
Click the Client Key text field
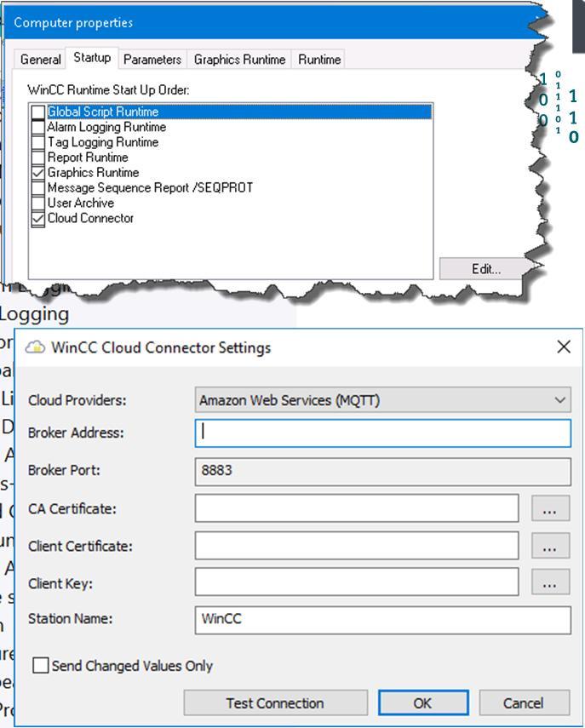(x=357, y=582)
